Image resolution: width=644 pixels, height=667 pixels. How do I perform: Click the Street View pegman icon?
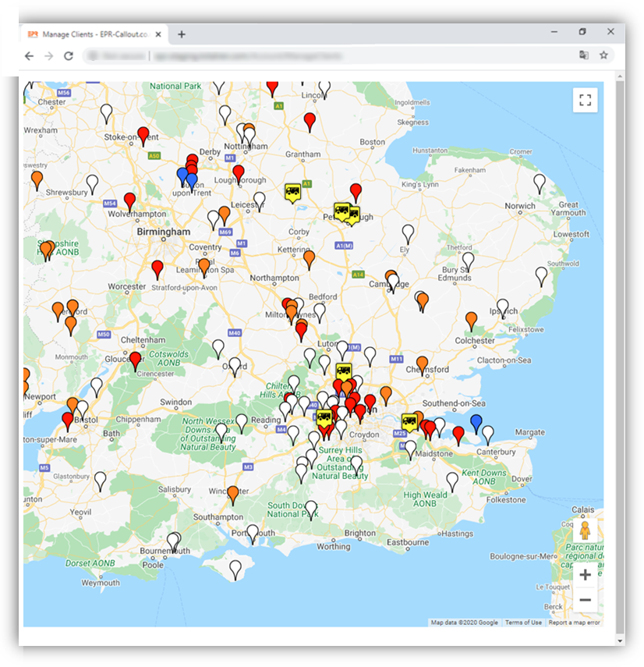pyautogui.click(x=585, y=530)
